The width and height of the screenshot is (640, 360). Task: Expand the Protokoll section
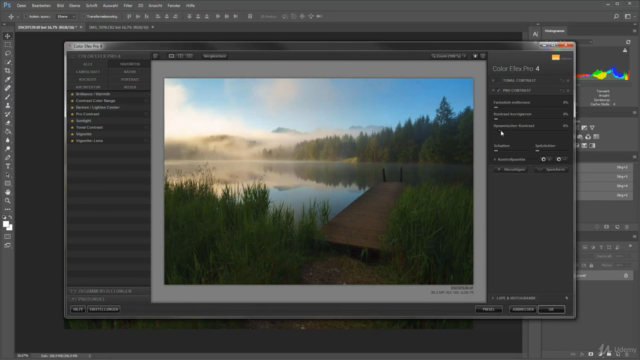[109, 299]
